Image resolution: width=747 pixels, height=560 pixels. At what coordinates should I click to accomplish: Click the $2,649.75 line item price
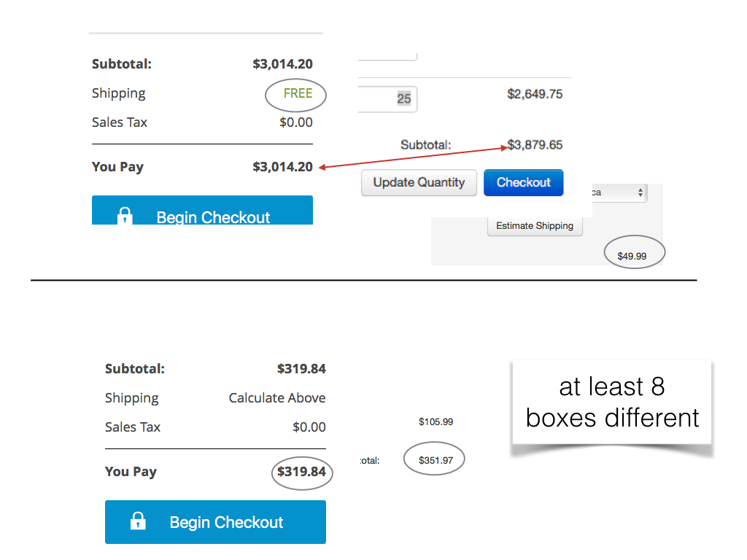pyautogui.click(x=535, y=94)
